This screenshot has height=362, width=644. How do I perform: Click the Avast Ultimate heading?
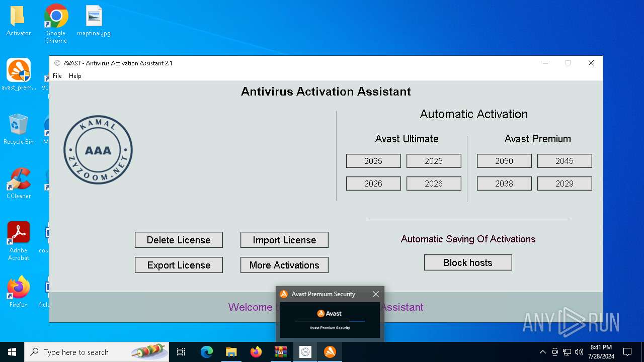[x=407, y=139]
